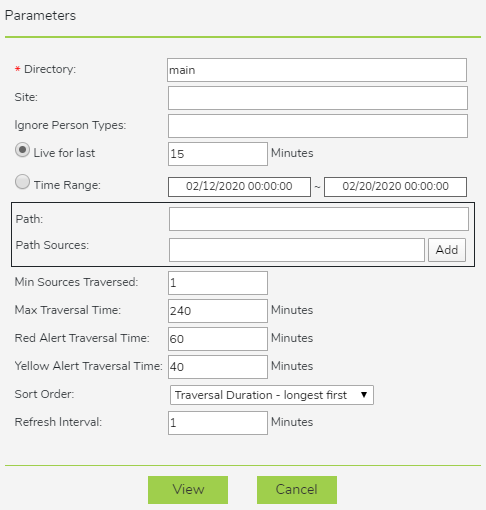
Task: Click the Sort Order dropdown arrow
Action: pyautogui.click(x=364, y=395)
